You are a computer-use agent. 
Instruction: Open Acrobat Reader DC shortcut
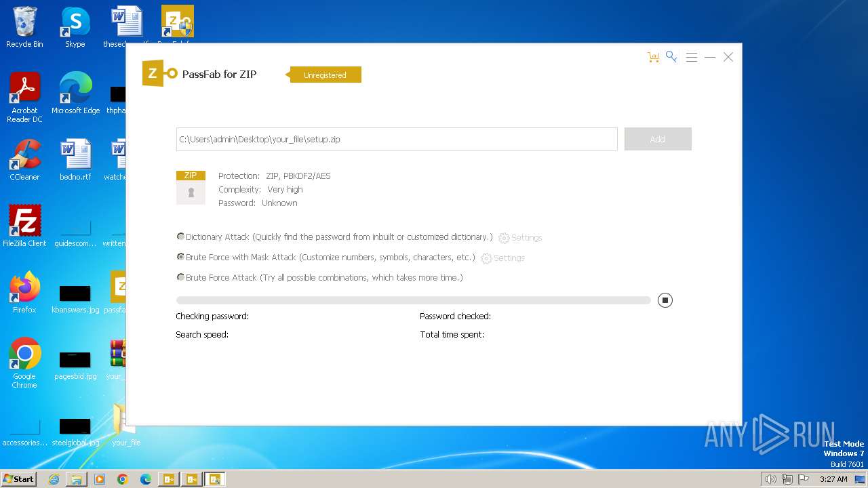(x=24, y=98)
